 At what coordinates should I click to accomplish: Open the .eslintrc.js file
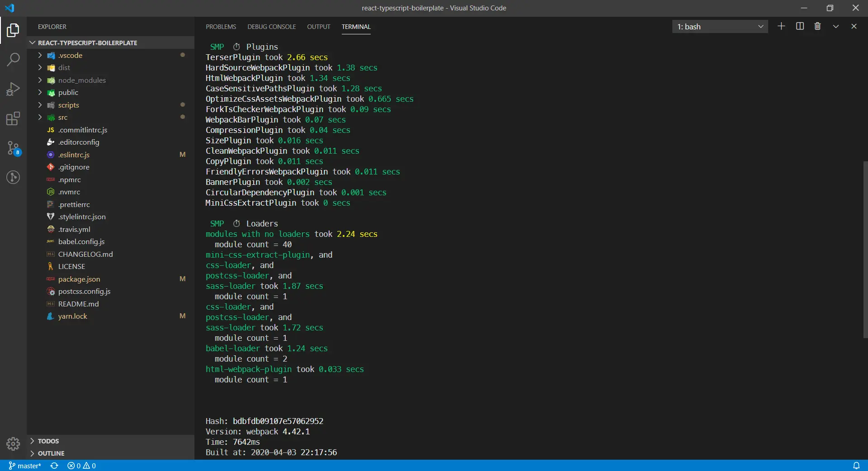pyautogui.click(x=111, y=155)
